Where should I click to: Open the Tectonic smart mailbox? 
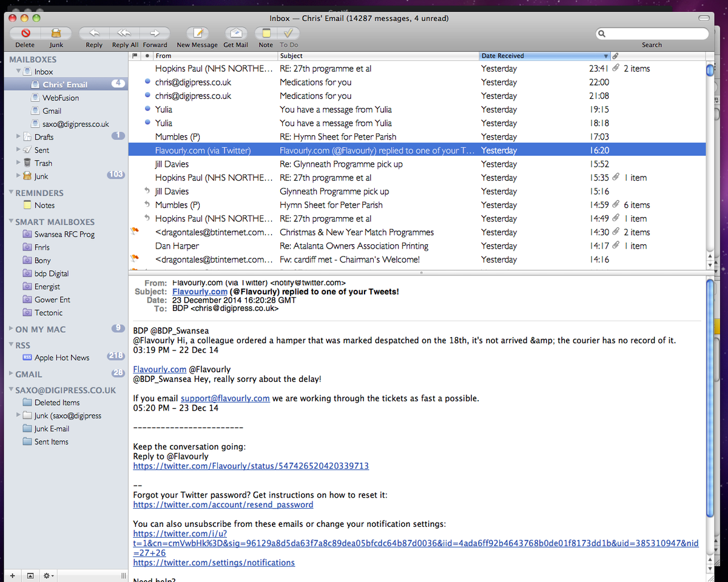click(x=49, y=313)
